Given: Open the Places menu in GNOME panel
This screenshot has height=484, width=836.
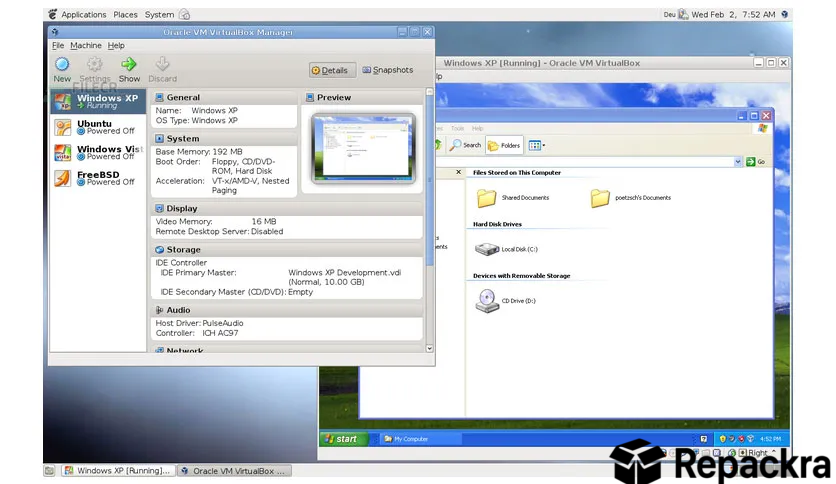Looking at the screenshot, I should 125,14.
